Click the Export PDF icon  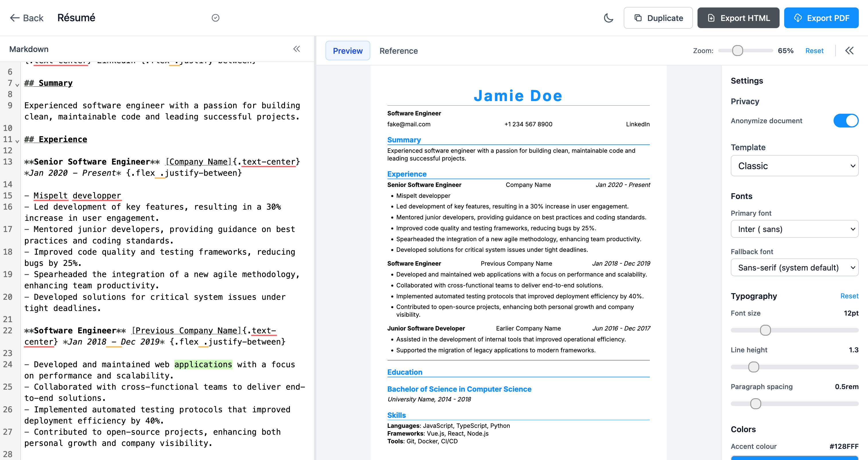(797, 18)
